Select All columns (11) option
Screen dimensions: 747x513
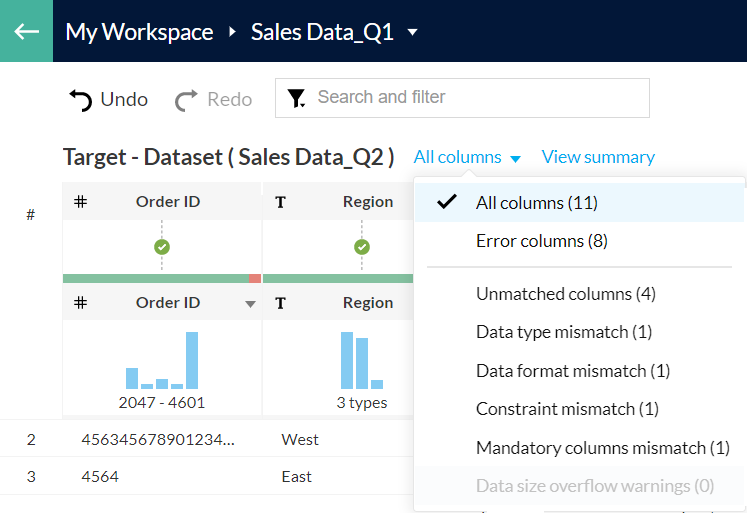coord(536,203)
